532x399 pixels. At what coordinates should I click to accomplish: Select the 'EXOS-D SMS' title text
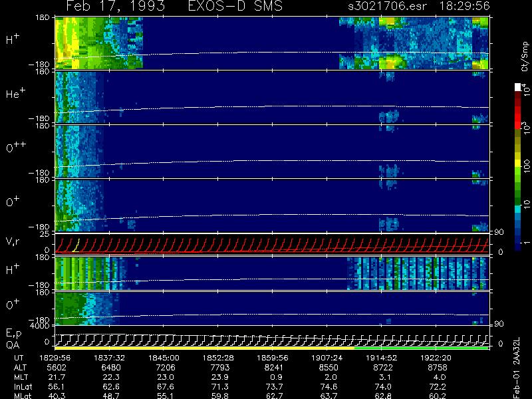click(x=235, y=6)
